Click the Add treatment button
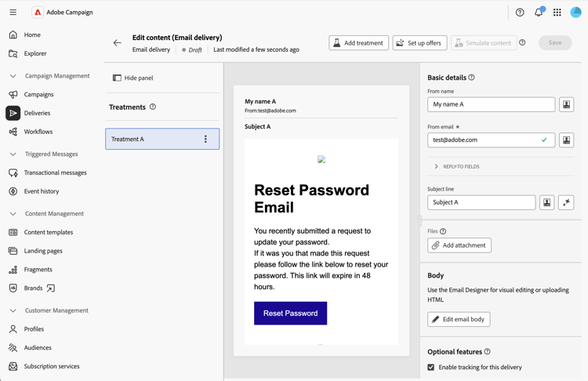588x381 pixels. coord(358,43)
